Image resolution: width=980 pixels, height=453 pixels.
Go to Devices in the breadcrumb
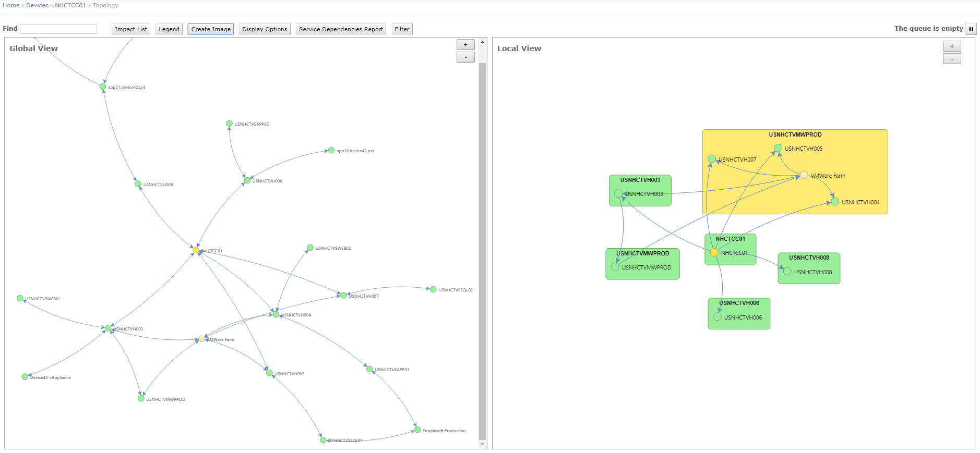pyautogui.click(x=37, y=5)
